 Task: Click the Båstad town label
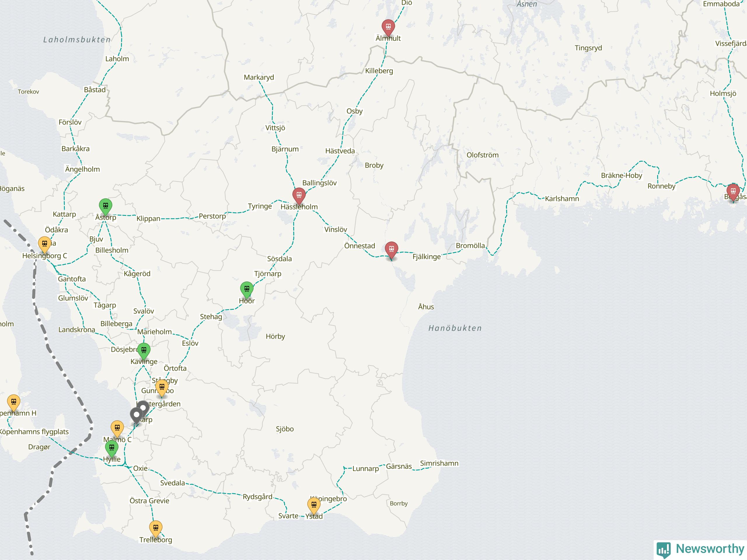click(95, 90)
